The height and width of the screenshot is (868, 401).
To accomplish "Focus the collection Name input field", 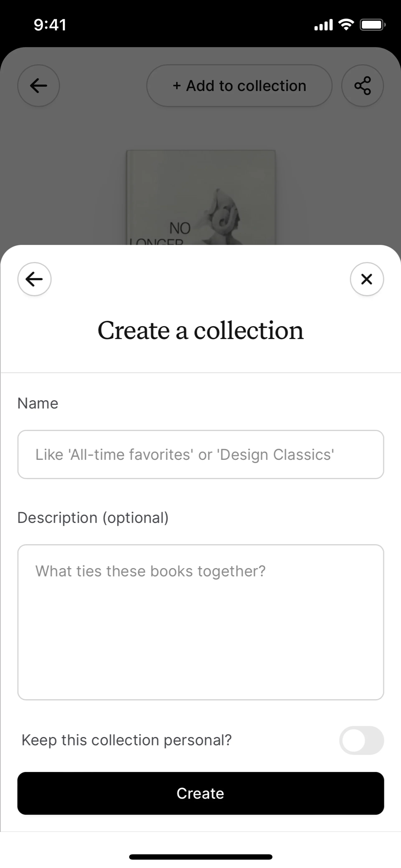I will [200, 454].
